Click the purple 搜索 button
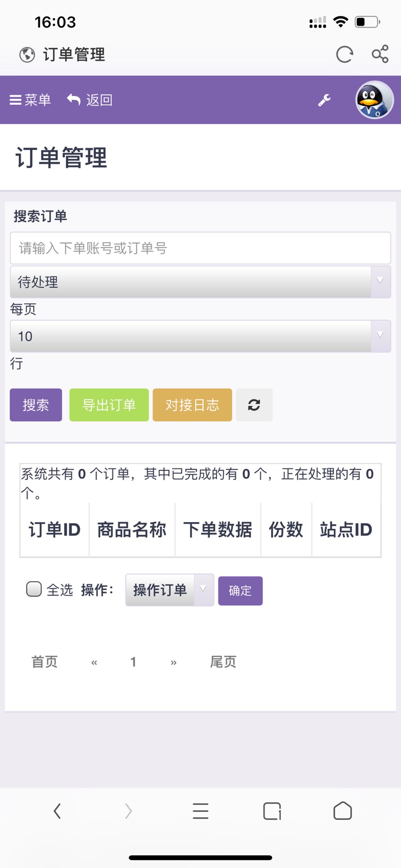This screenshot has width=401, height=868. click(36, 405)
